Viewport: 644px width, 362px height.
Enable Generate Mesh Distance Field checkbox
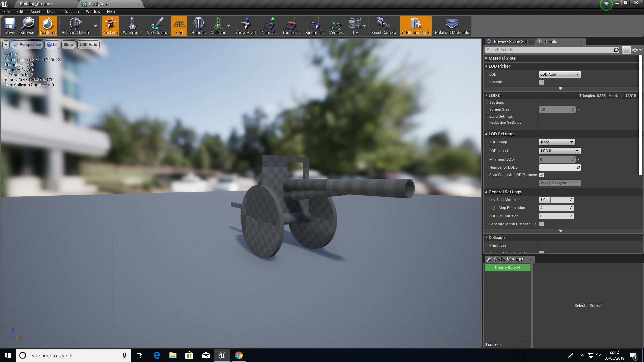coord(542,224)
